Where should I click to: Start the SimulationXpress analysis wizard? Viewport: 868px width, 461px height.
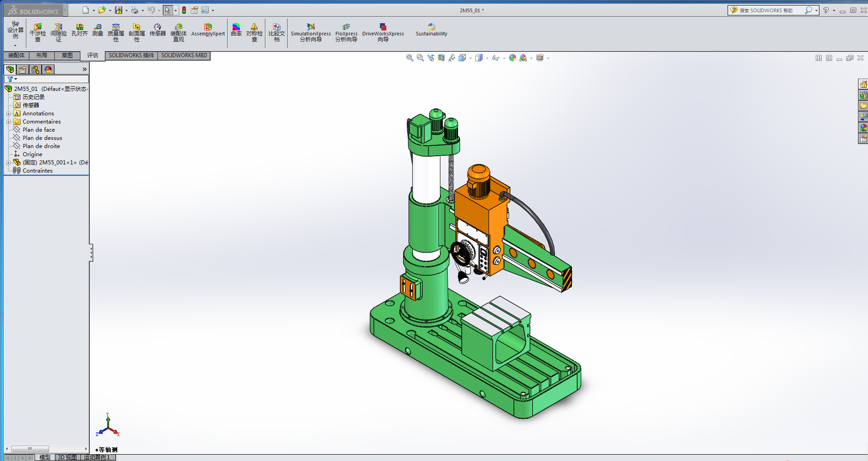(311, 33)
